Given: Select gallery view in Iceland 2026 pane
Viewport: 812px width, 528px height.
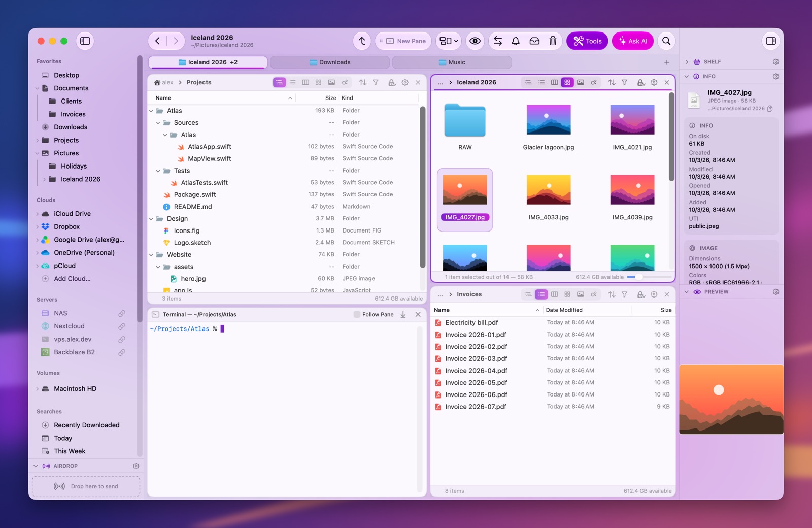Looking at the screenshot, I should coord(581,82).
